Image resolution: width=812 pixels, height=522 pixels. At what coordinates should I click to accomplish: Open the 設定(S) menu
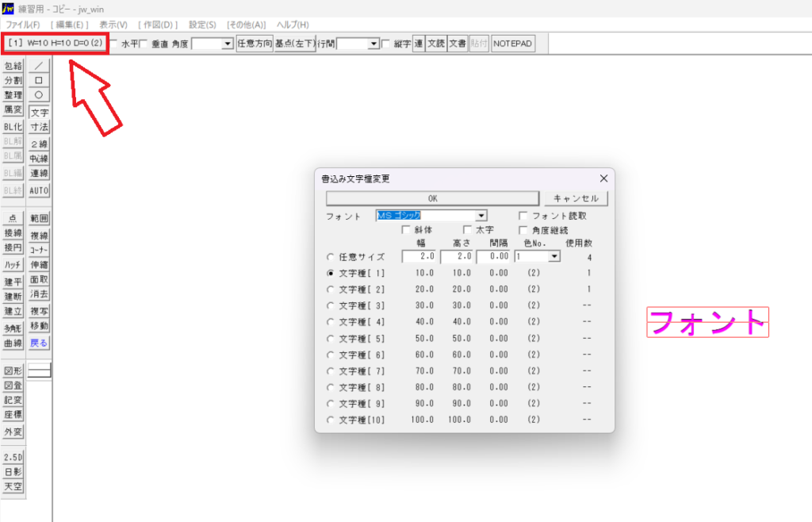[202, 25]
